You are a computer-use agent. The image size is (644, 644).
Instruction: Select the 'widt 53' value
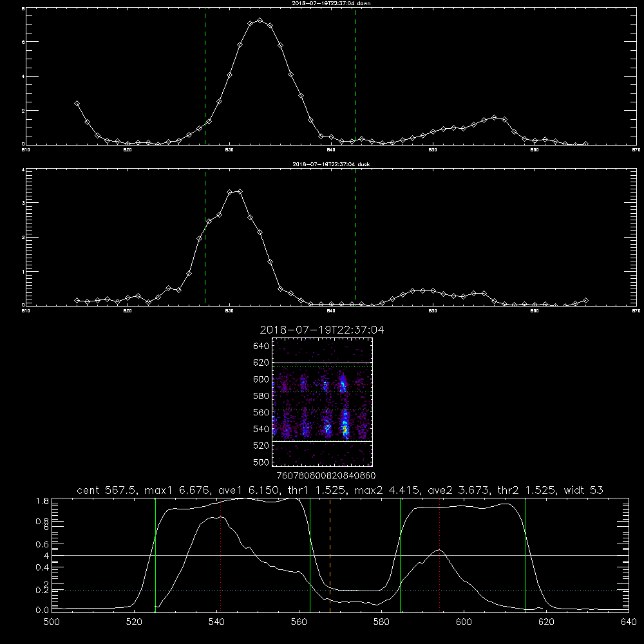tap(583, 490)
